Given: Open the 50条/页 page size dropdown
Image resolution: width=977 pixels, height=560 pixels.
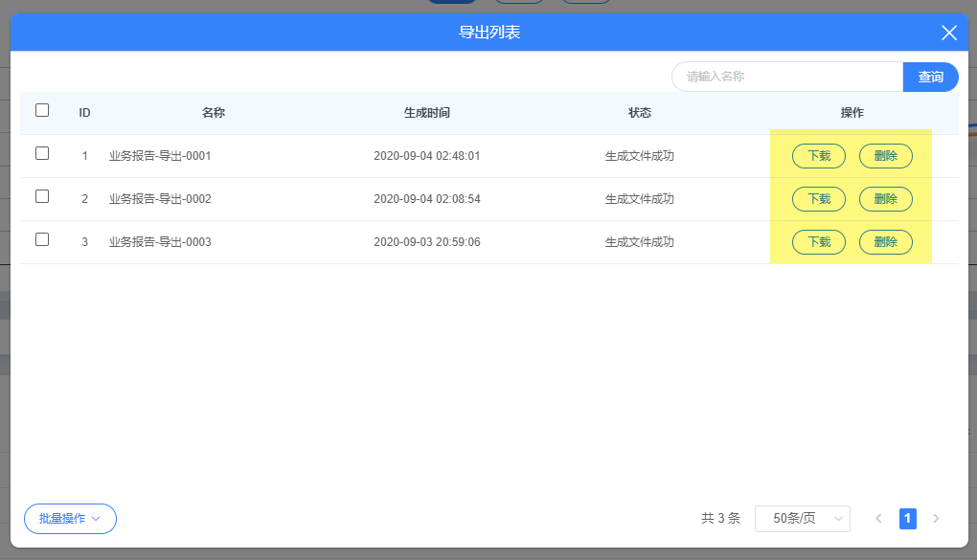Looking at the screenshot, I should coord(803,518).
